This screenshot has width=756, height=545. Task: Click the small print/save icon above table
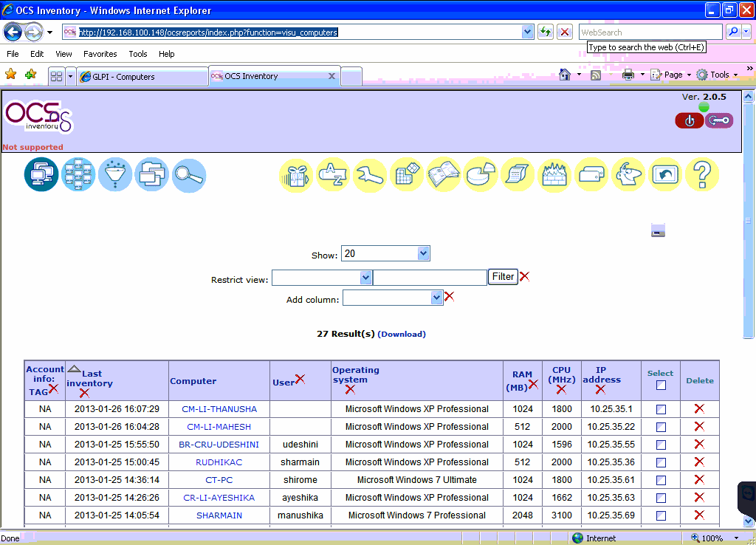[658, 230]
